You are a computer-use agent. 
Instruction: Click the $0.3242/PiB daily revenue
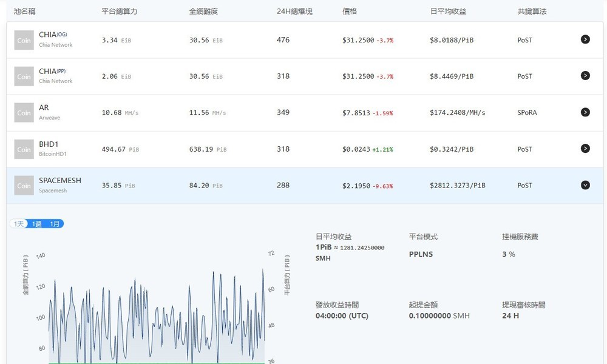(x=452, y=149)
